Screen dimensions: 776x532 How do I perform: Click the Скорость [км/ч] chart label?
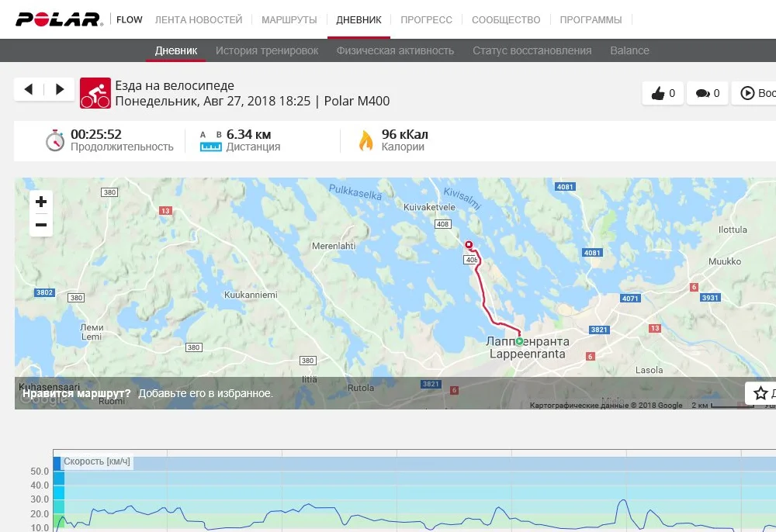click(96, 461)
